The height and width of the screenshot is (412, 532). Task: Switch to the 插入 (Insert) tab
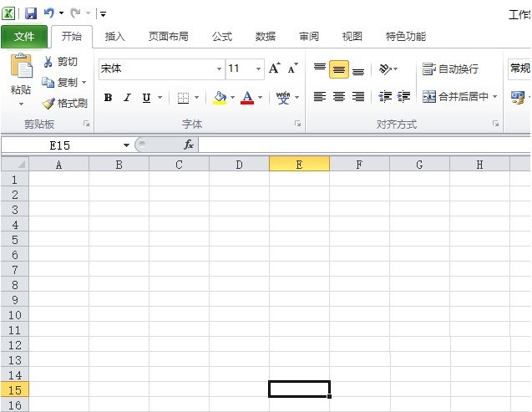[x=115, y=36]
